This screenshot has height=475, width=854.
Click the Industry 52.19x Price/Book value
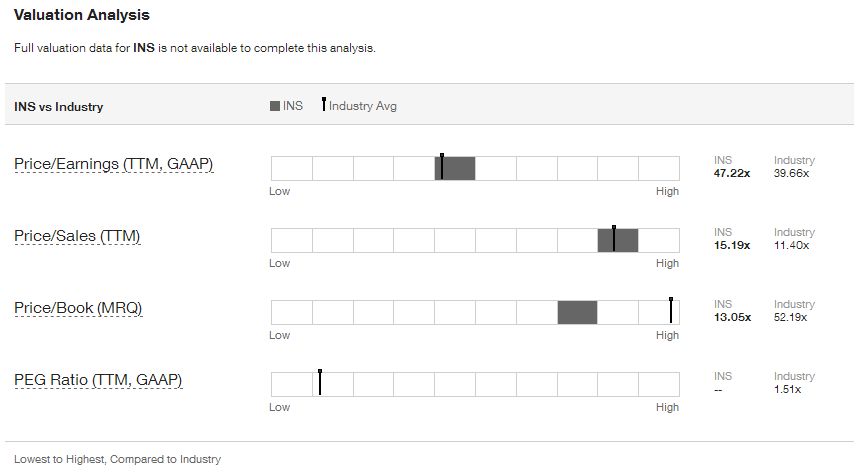(x=791, y=317)
